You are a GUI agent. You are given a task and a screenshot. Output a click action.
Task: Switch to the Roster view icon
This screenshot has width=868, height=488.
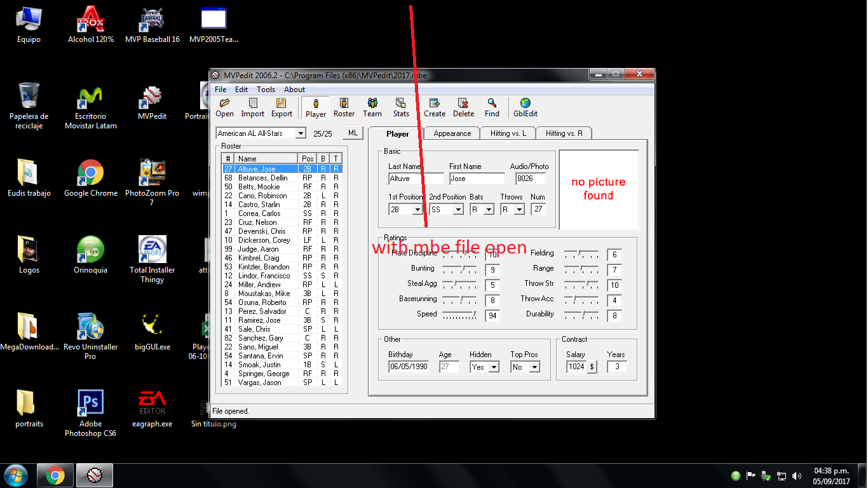pos(344,107)
